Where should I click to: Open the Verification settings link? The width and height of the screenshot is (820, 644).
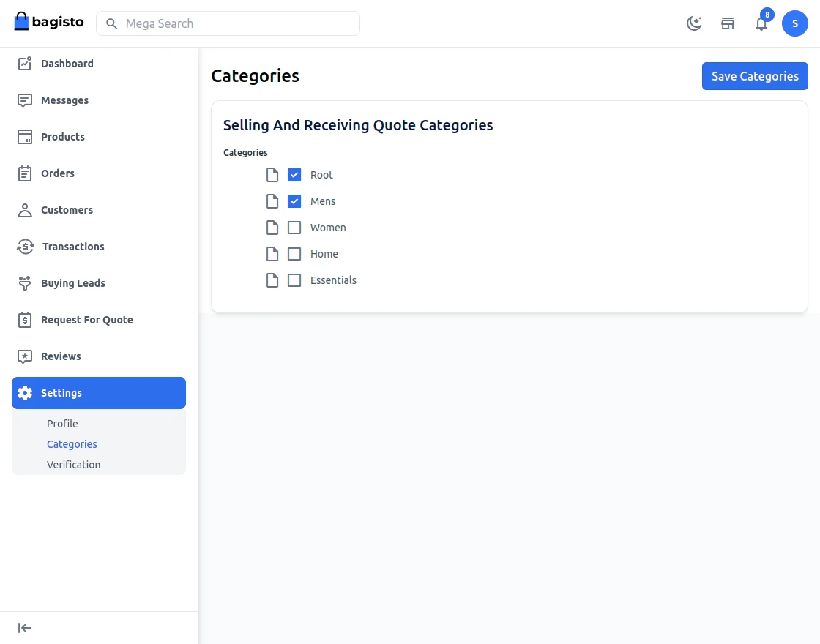pos(73,465)
